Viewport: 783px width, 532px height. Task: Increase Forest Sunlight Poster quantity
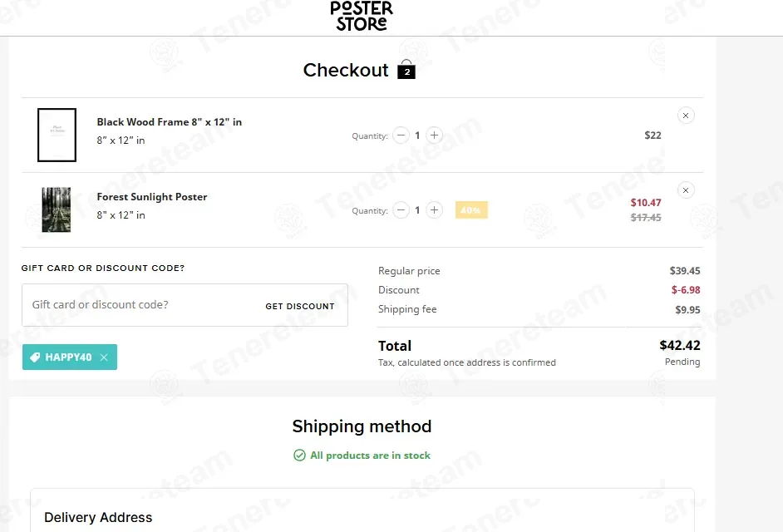(434, 210)
